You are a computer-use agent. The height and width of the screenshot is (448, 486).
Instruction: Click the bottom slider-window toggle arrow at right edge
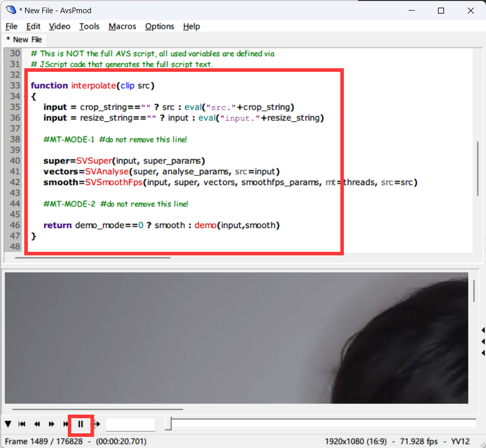tap(483, 353)
